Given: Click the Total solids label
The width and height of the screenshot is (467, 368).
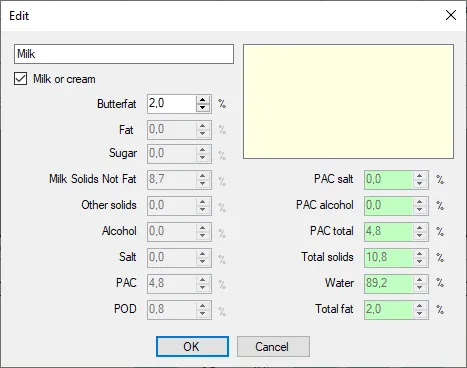Looking at the screenshot, I should pyautogui.click(x=327, y=257).
